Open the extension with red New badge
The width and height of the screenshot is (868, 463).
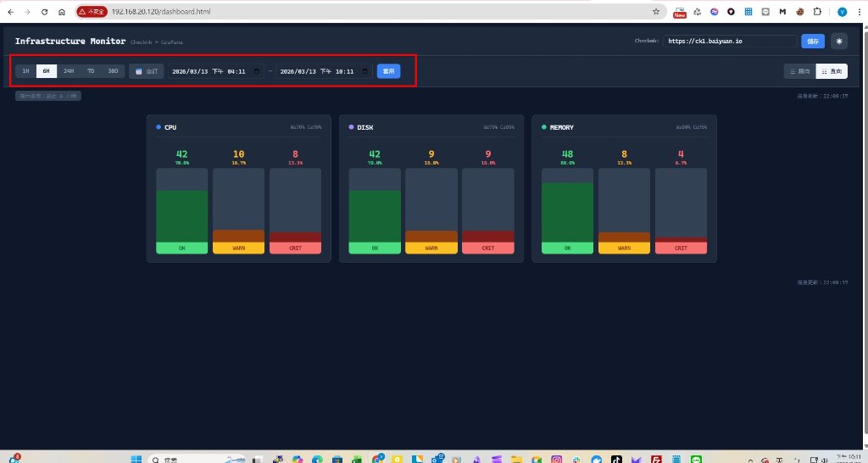[x=680, y=12]
